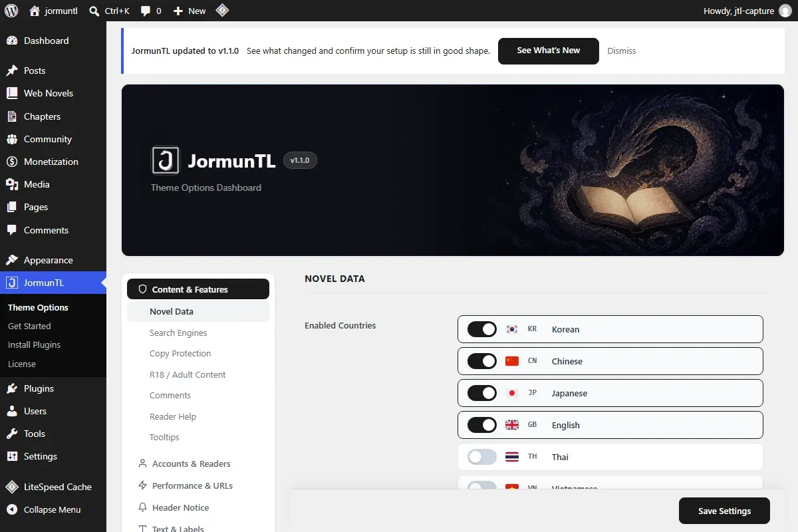Click the Dashboard gauge icon
Image resolution: width=798 pixels, height=532 pixels.
12,41
